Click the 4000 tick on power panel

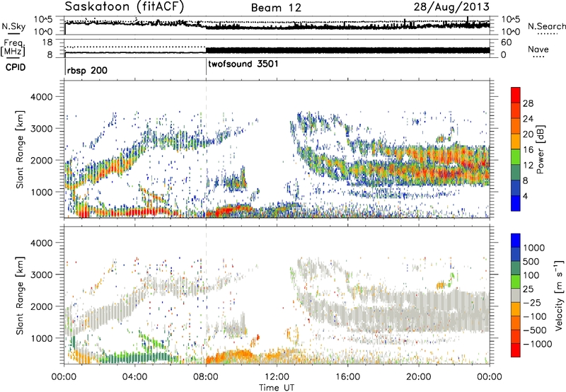point(42,96)
